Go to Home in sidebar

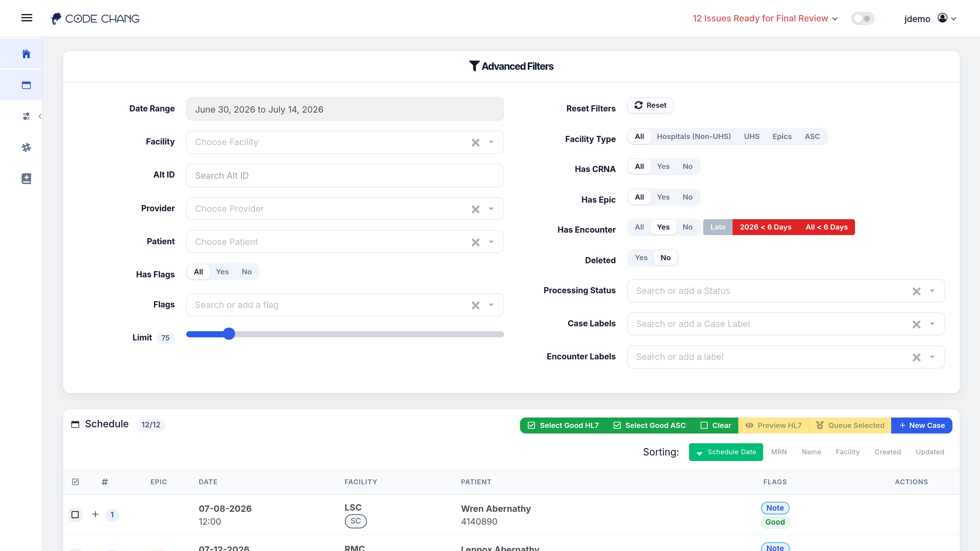pos(26,54)
